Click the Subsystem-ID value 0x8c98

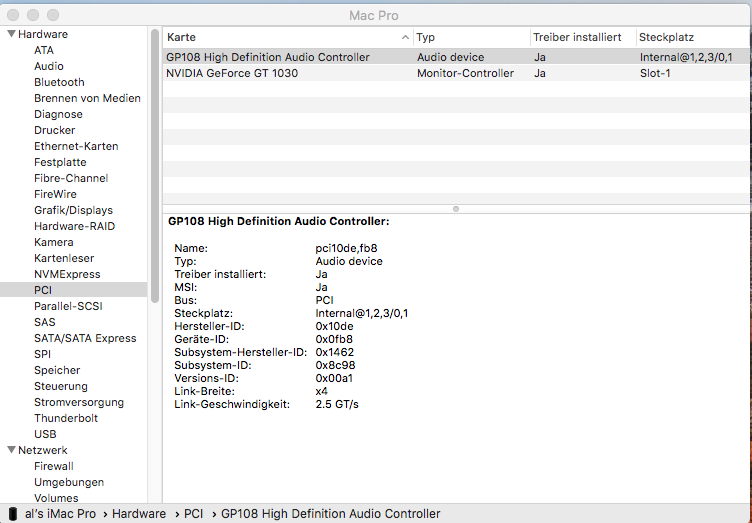(x=335, y=365)
